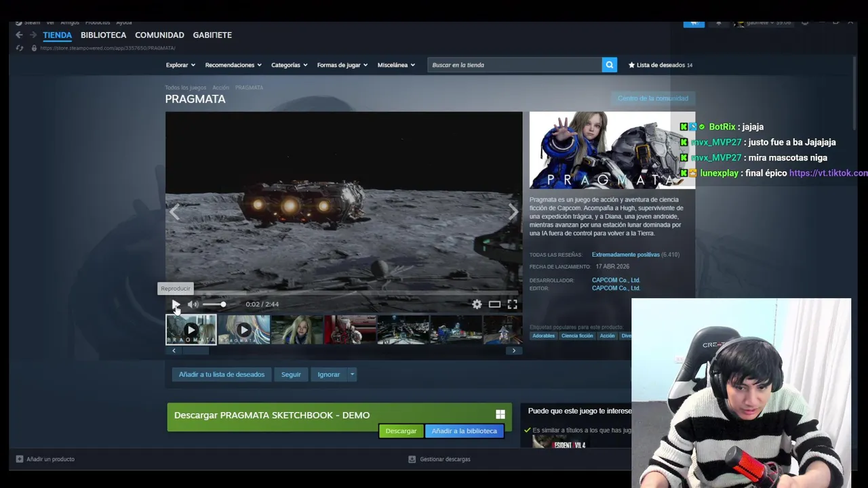
Task: Open the Amigos menu
Action: pos(70,23)
